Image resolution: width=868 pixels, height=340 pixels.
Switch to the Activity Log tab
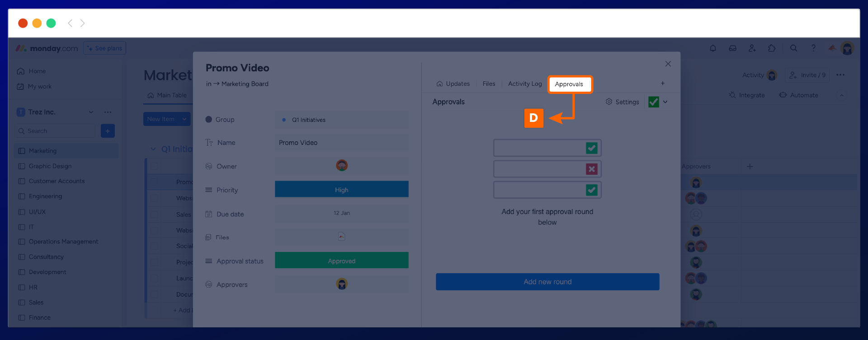tap(524, 84)
